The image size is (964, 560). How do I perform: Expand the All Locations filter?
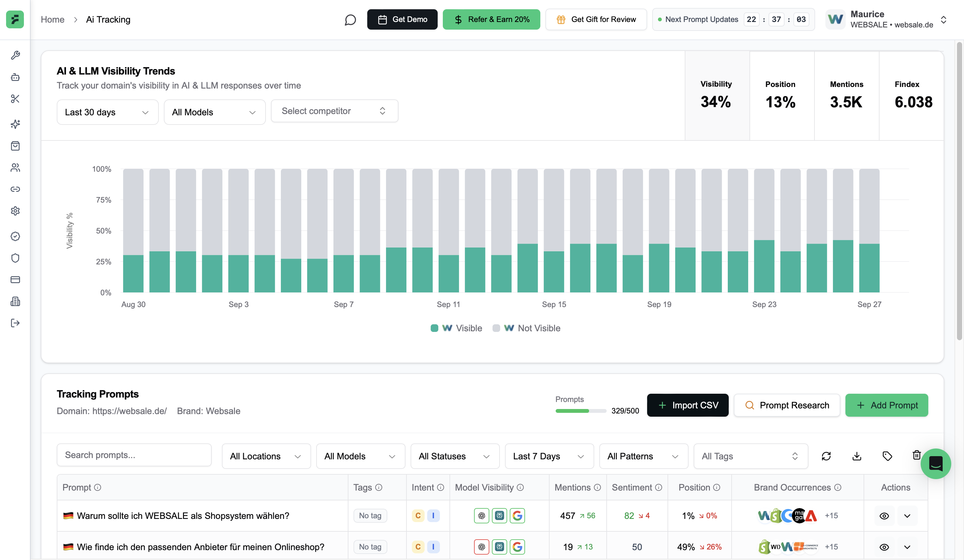point(266,456)
